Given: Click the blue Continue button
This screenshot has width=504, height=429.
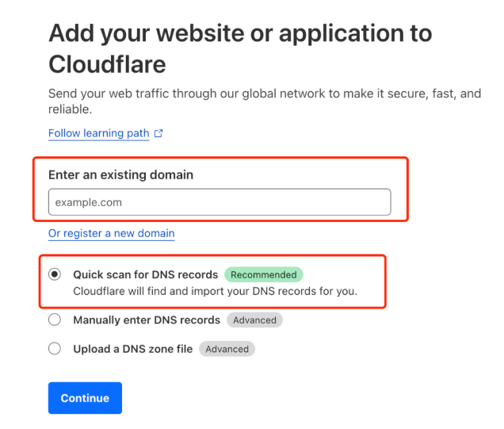Looking at the screenshot, I should tap(85, 398).
